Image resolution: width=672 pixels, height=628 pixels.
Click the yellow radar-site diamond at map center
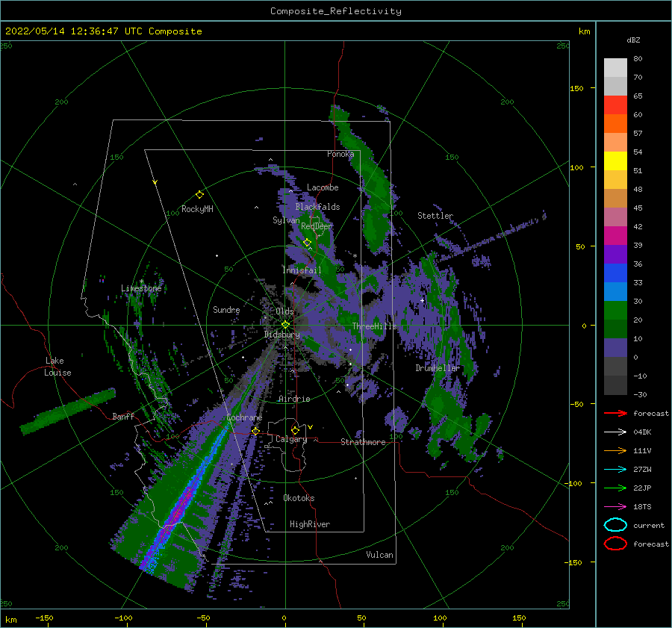point(285,325)
